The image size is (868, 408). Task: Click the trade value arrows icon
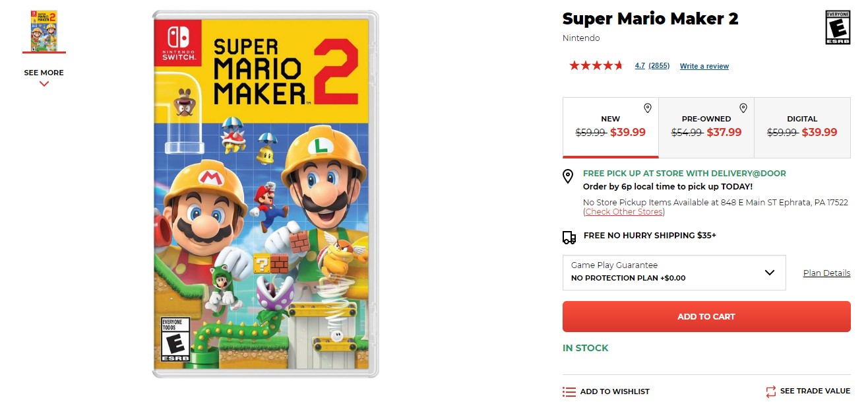(x=771, y=391)
